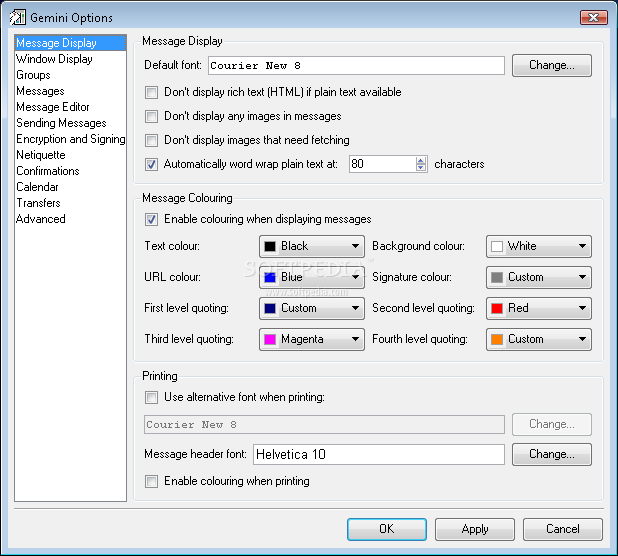Click the red Second level quoting swatch
Screen dimensions: 618x556
tap(497, 308)
